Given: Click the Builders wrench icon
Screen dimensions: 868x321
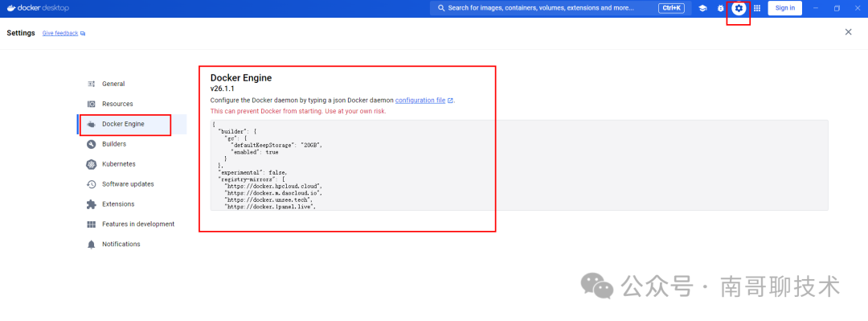Looking at the screenshot, I should coord(92,144).
